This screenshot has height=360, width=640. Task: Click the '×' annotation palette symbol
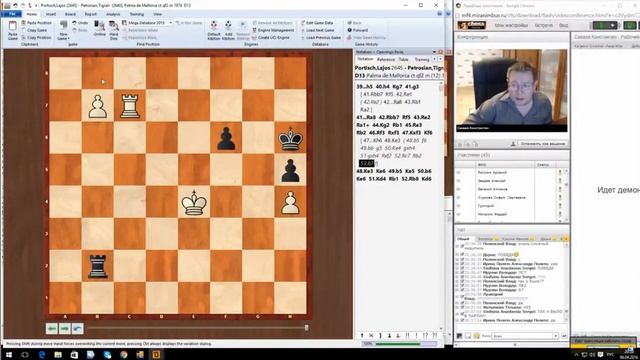(x=371, y=336)
